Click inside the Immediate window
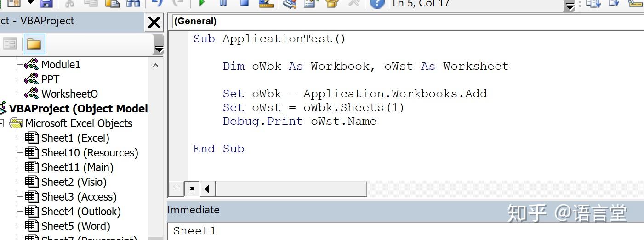644x240 pixels. (x=405, y=231)
